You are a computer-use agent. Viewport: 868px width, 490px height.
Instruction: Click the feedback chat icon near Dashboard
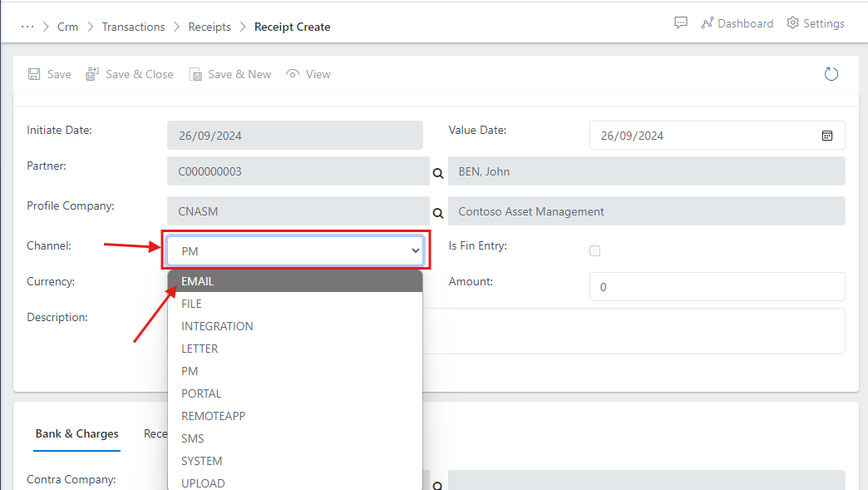coord(680,22)
